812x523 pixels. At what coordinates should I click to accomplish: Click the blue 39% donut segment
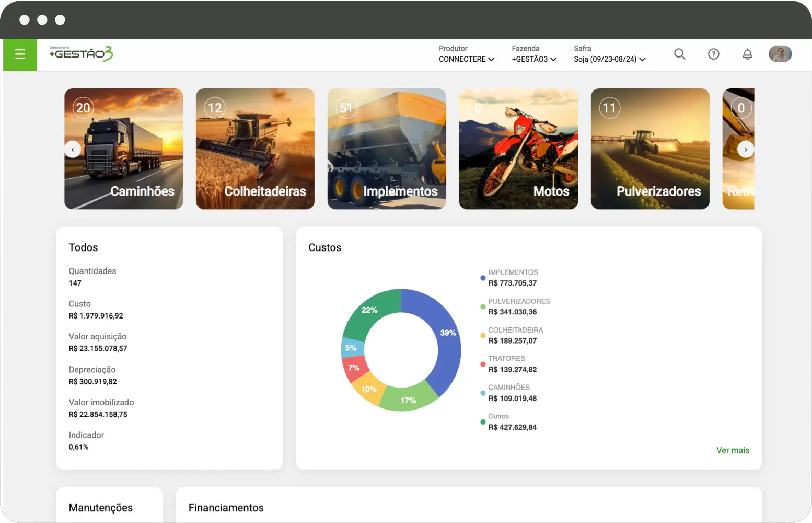[447, 340]
